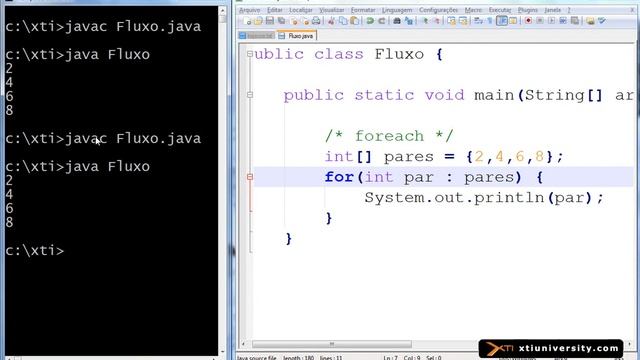Click the run macro multiple times icon
This screenshot has height=360, width=640.
tap(563, 21)
